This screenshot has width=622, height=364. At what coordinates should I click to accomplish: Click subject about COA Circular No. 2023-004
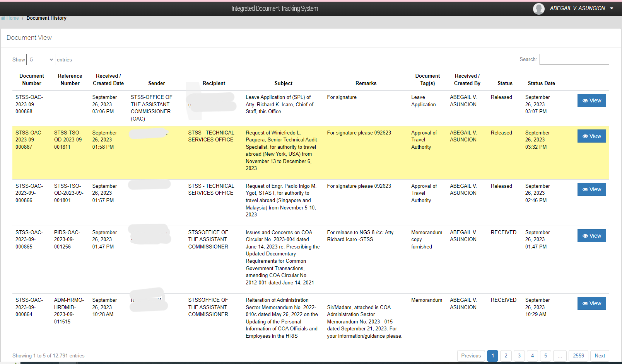click(283, 257)
